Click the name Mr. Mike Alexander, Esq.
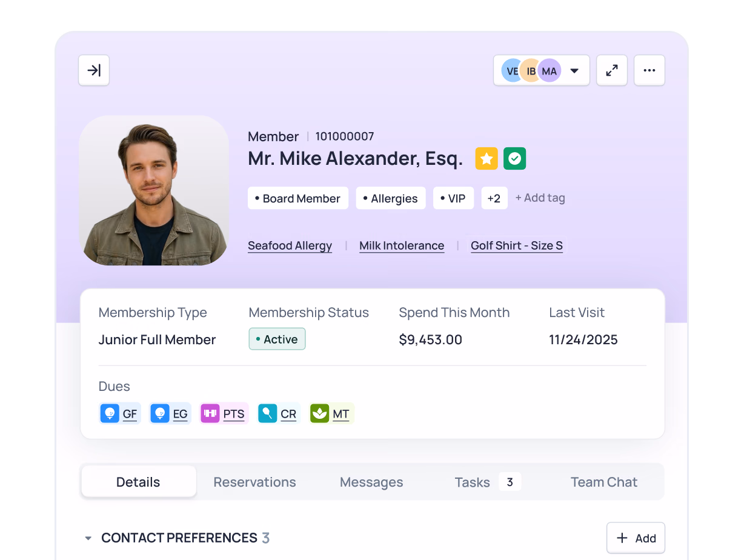The height and width of the screenshot is (560, 747). point(356,158)
